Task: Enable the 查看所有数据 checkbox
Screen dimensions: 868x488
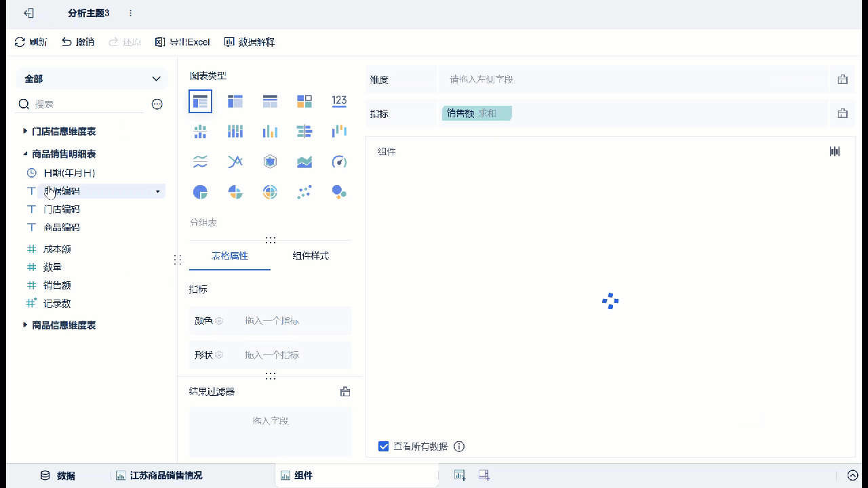Action: (x=384, y=446)
